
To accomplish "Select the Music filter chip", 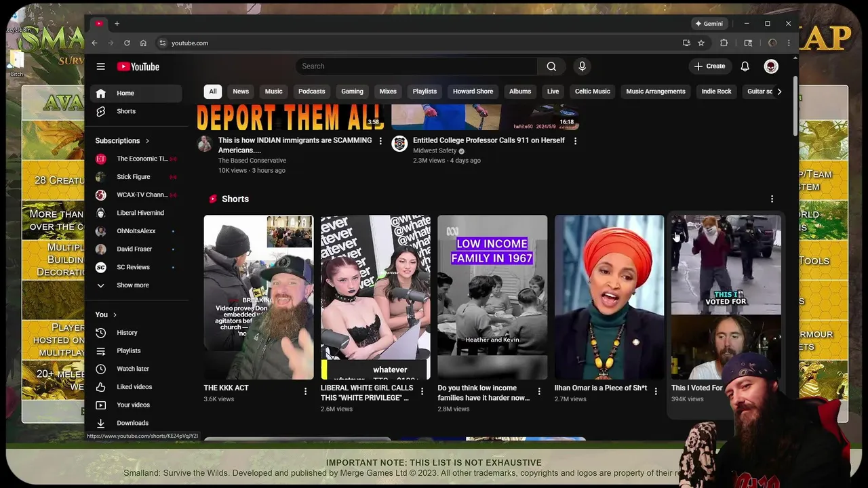I will click(274, 91).
